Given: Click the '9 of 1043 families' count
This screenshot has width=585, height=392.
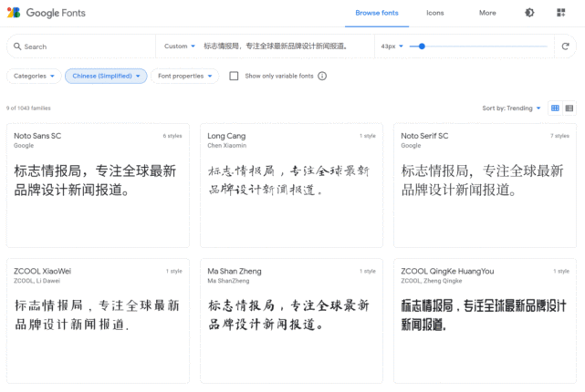Looking at the screenshot, I should pyautogui.click(x=28, y=108).
